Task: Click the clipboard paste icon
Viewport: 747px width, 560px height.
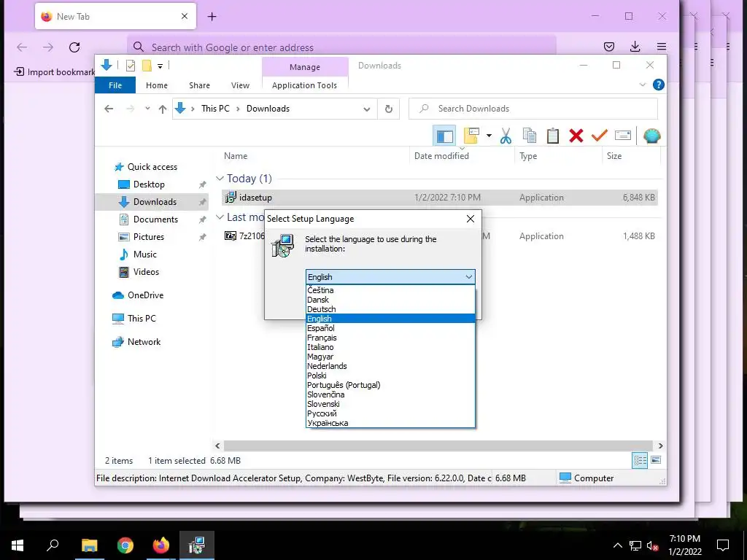Action: click(x=553, y=136)
